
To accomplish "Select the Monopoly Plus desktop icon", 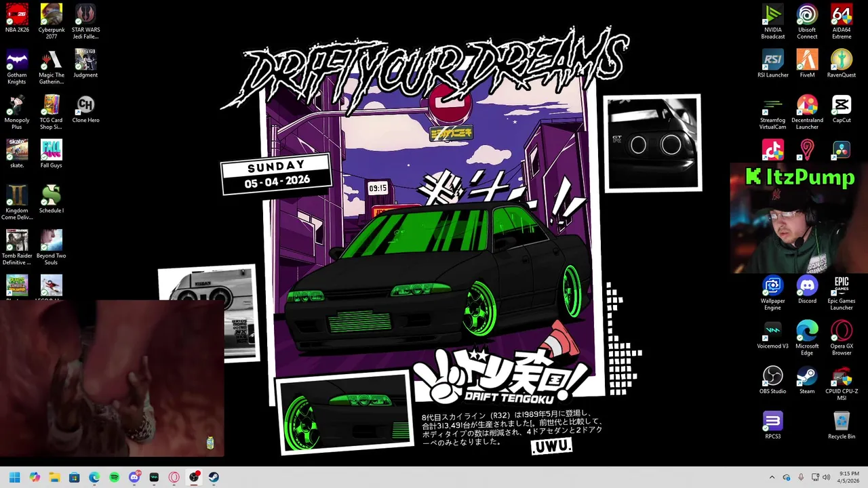I will [17, 112].
